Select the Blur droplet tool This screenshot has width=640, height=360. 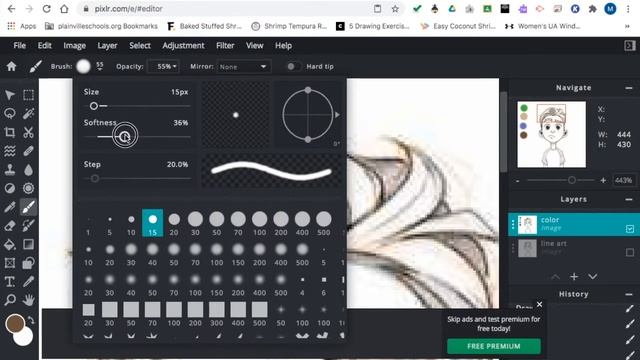tap(28, 170)
